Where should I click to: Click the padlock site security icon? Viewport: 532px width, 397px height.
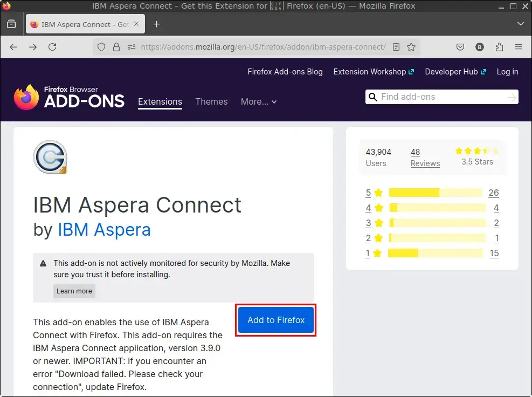(x=116, y=47)
